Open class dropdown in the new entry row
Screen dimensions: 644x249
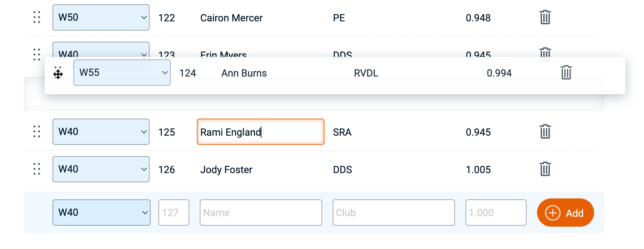point(101,213)
